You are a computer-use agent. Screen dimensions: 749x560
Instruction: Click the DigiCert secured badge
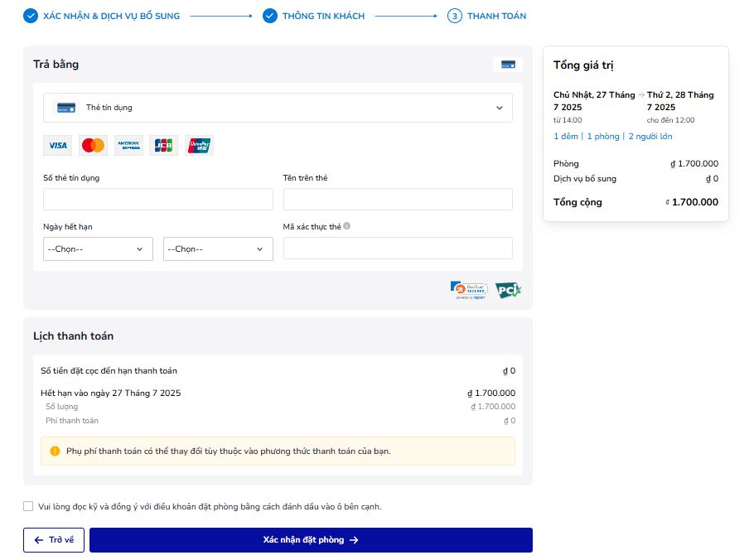pos(469,289)
